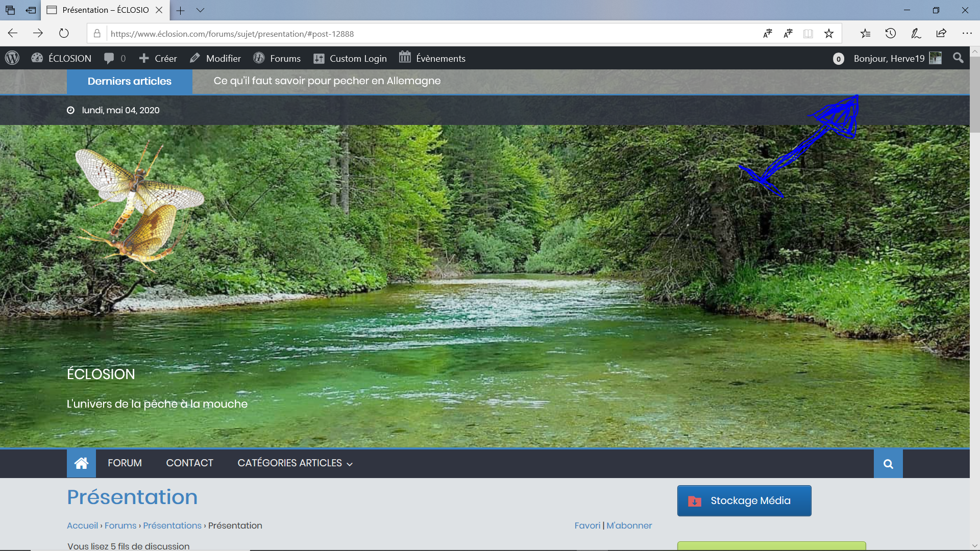
Task: Open the Favorites hub icon
Action: point(865,34)
